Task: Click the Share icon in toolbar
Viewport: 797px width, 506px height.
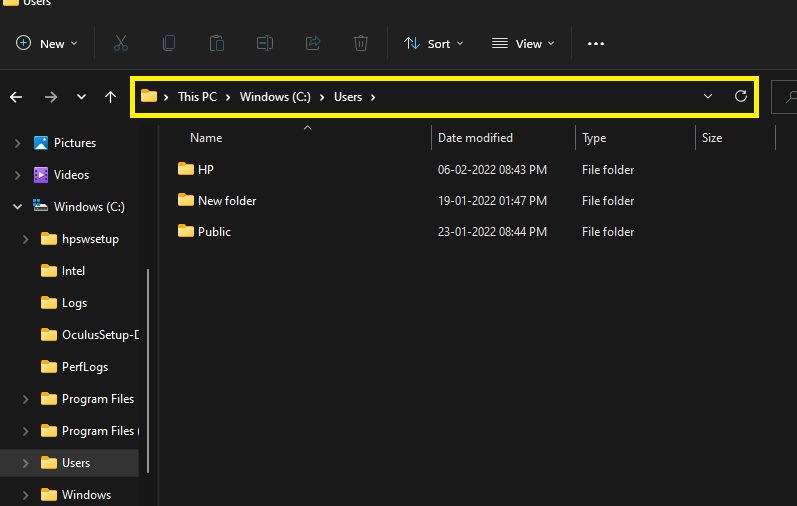Action: 313,43
